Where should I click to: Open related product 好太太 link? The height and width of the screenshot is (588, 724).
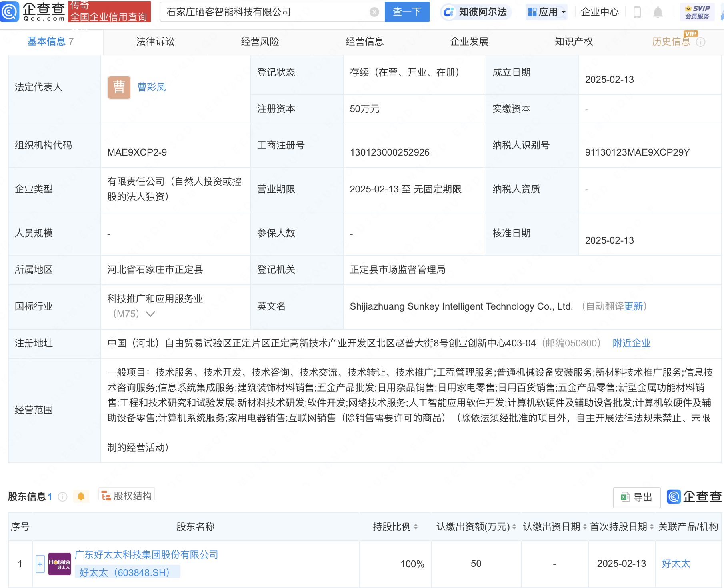click(x=676, y=564)
